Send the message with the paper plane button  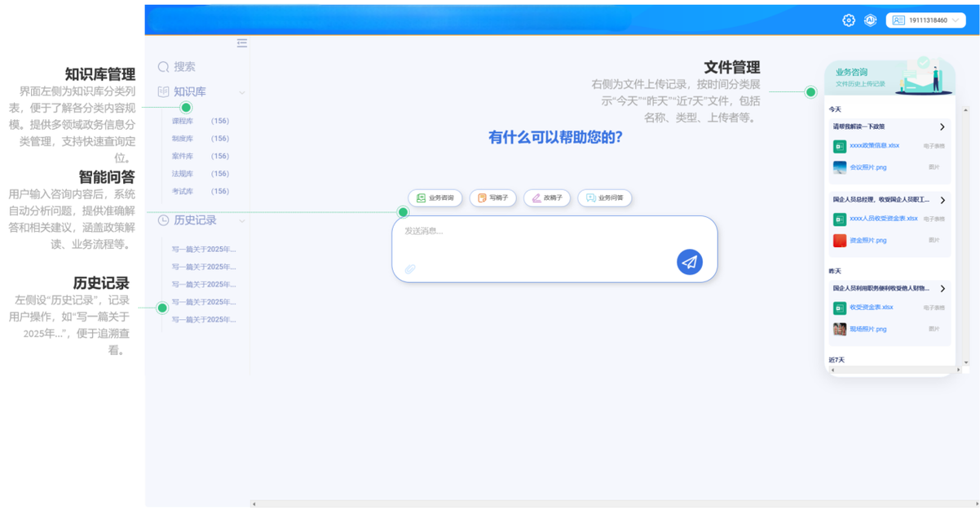pyautogui.click(x=690, y=262)
